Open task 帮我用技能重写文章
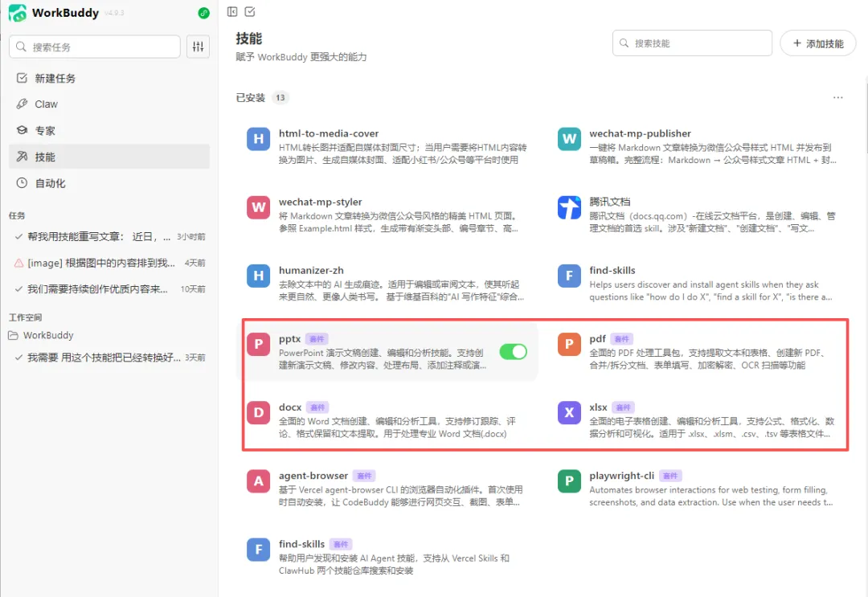 [x=109, y=237]
